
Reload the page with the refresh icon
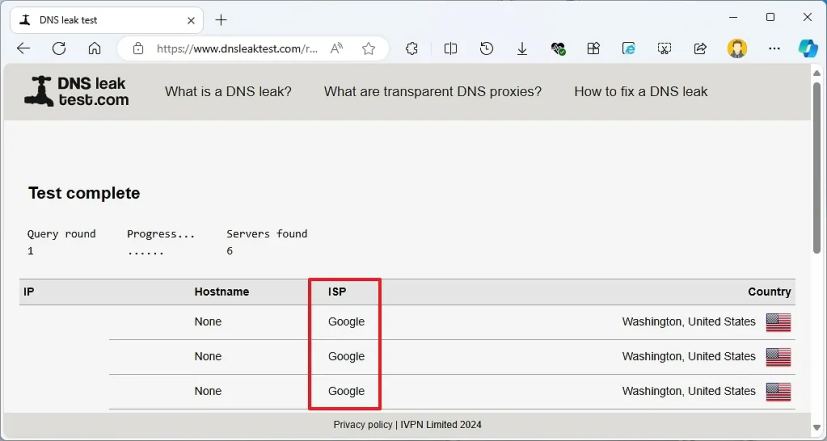pyautogui.click(x=59, y=49)
